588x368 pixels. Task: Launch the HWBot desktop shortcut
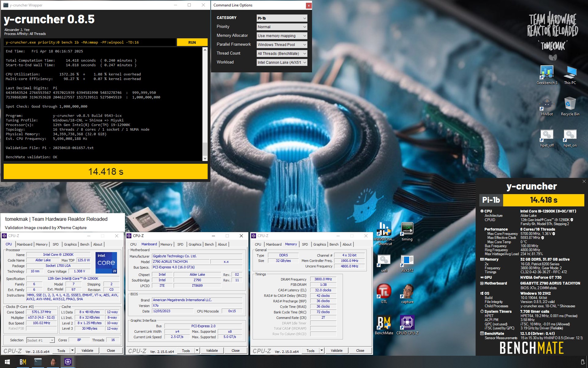point(547,106)
